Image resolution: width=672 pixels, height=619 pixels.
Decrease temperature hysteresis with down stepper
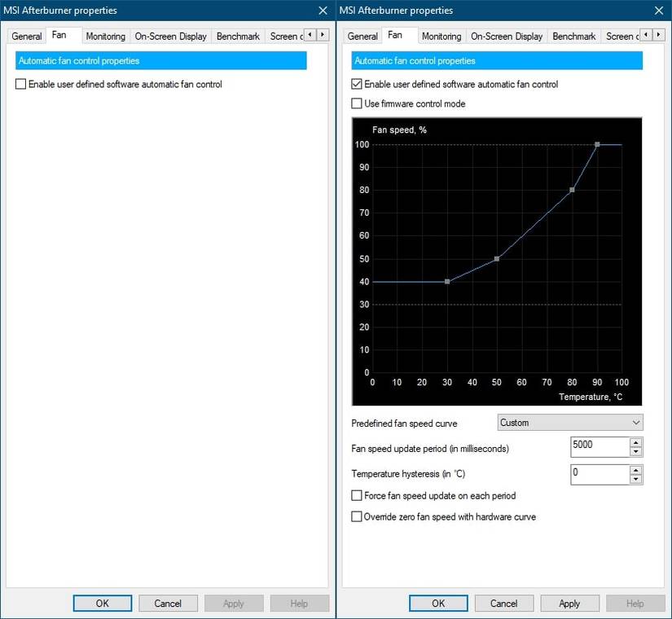(x=636, y=478)
